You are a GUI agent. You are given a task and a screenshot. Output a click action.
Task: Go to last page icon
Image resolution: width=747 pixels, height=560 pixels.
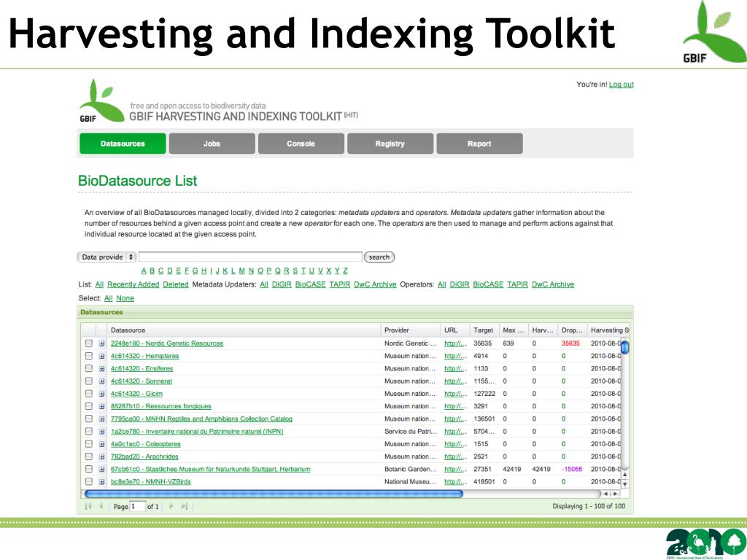(x=185, y=506)
